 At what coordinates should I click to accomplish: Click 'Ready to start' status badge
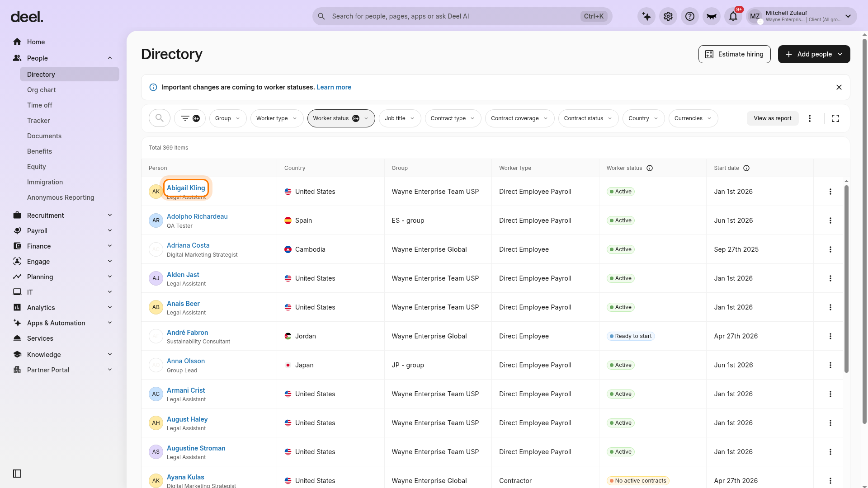631,336
